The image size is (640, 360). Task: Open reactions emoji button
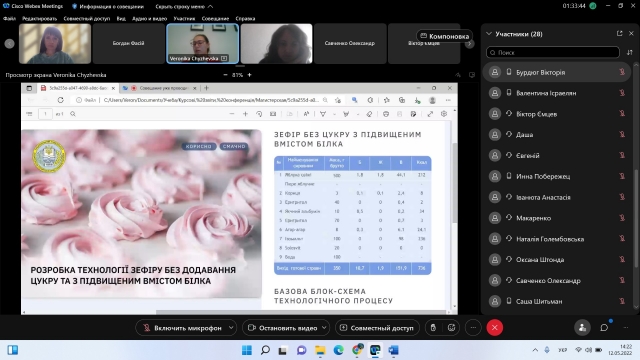coord(451,328)
